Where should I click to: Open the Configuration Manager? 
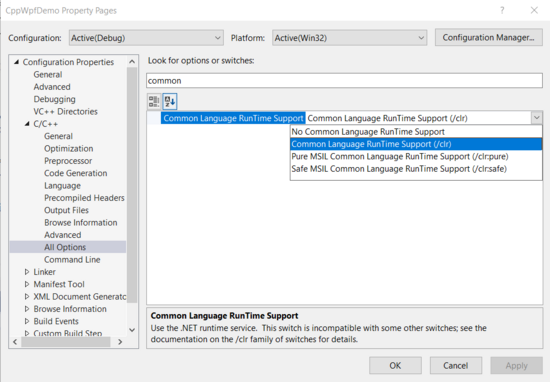[489, 38]
